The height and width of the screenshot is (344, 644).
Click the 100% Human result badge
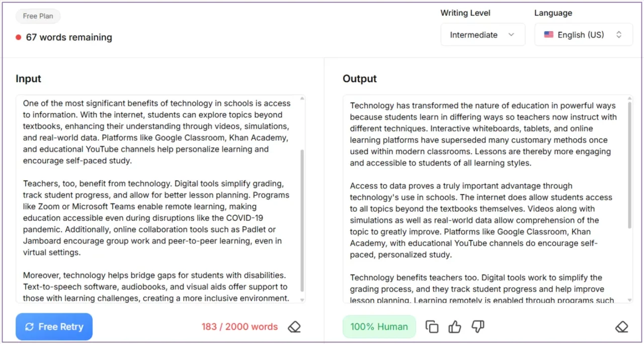tap(379, 327)
